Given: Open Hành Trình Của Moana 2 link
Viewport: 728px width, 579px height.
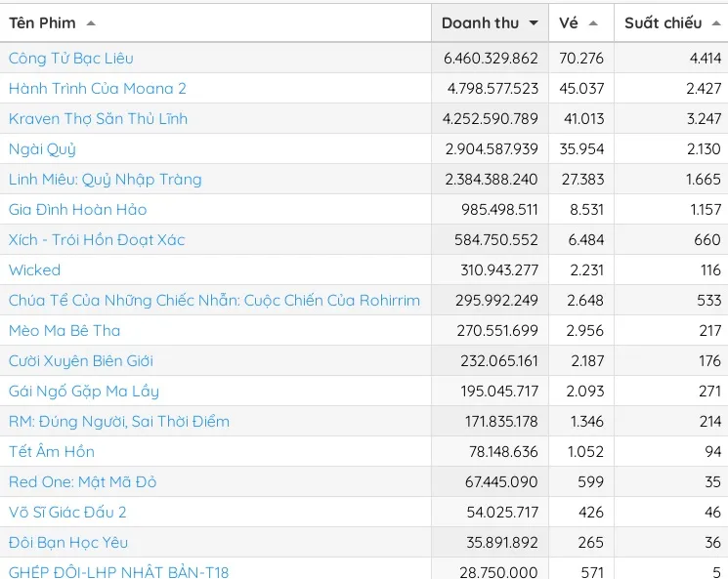Looking at the screenshot, I should point(98,89).
